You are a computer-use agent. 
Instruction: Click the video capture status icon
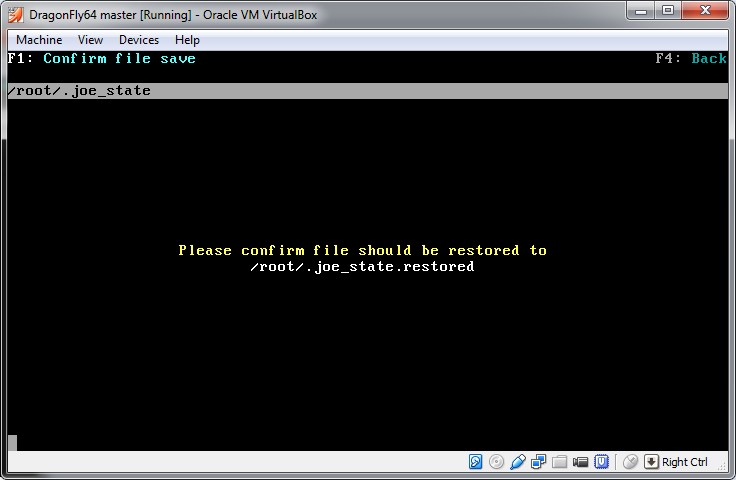coord(580,462)
